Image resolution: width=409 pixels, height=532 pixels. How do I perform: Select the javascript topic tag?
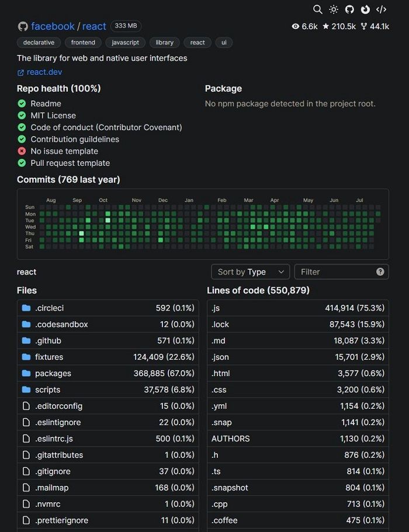click(x=125, y=43)
